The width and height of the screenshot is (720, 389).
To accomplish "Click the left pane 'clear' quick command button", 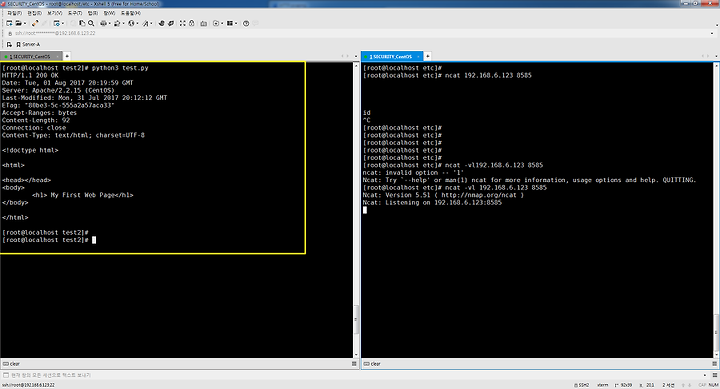I will point(11,364).
